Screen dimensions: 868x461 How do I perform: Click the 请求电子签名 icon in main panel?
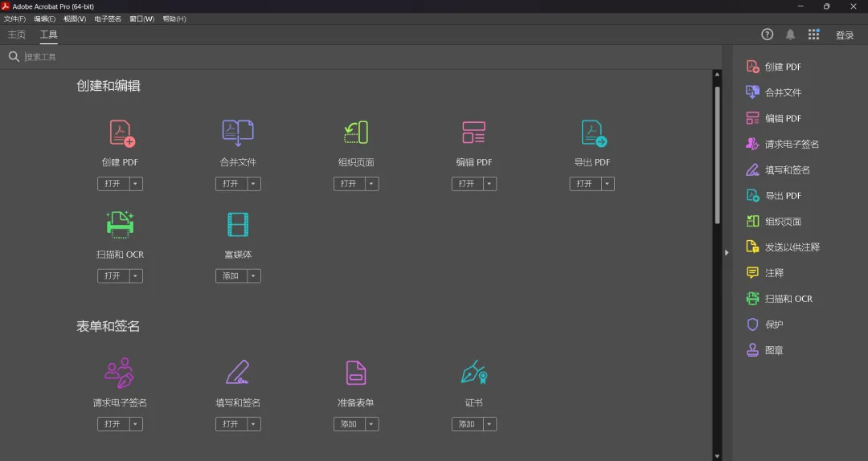tap(120, 373)
